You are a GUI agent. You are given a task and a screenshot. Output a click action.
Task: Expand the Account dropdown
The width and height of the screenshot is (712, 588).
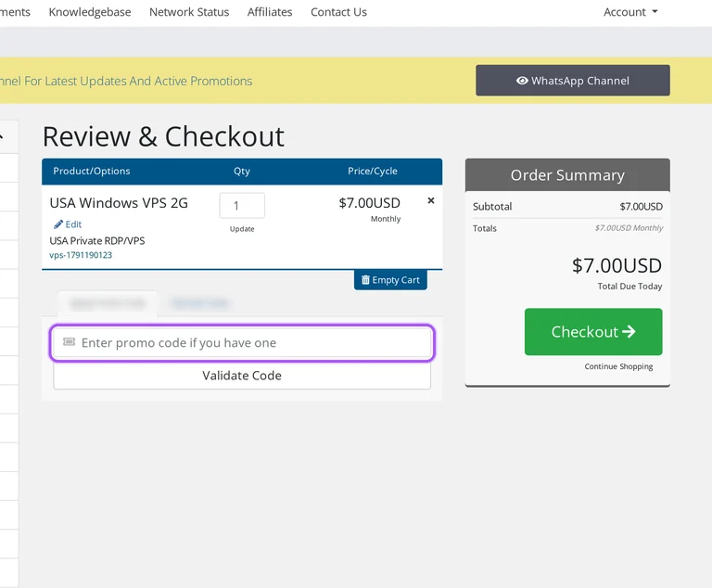630,12
